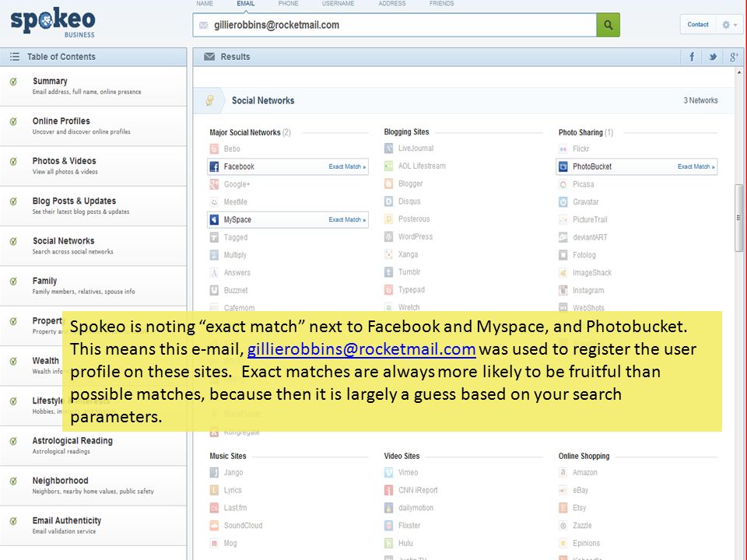Switch to the FRIENDS search tab
The width and height of the screenshot is (747, 560).
(x=442, y=3)
